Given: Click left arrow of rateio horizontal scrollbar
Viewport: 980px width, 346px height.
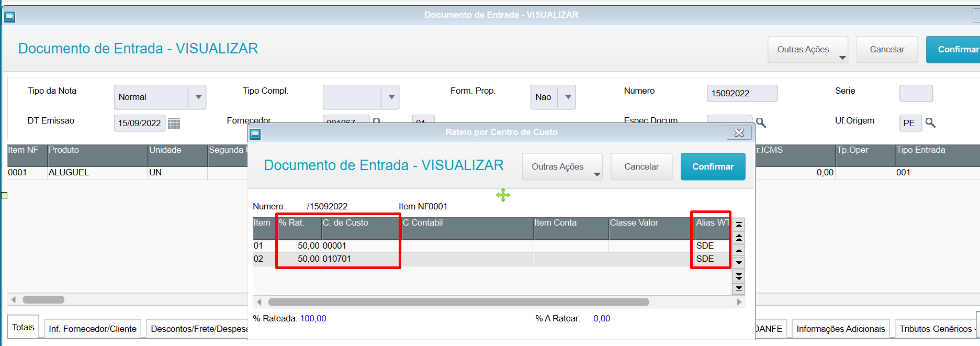Looking at the screenshot, I should 259,302.
